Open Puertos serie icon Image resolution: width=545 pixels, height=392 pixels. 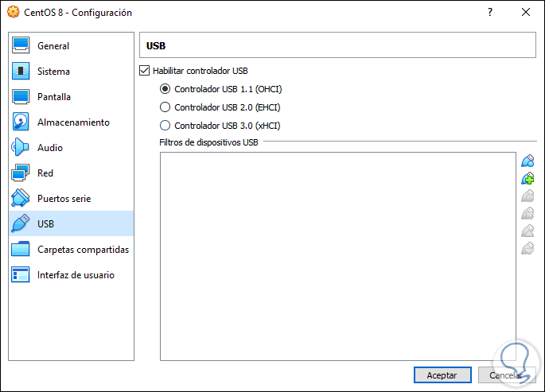click(21, 199)
